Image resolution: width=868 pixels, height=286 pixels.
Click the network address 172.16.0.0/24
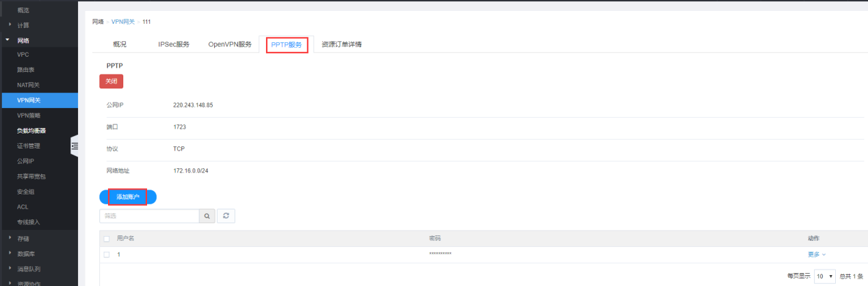191,170
